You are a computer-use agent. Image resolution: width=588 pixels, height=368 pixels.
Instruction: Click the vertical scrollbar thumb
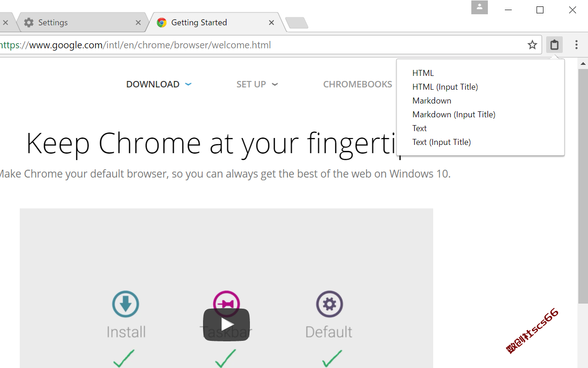click(583, 186)
